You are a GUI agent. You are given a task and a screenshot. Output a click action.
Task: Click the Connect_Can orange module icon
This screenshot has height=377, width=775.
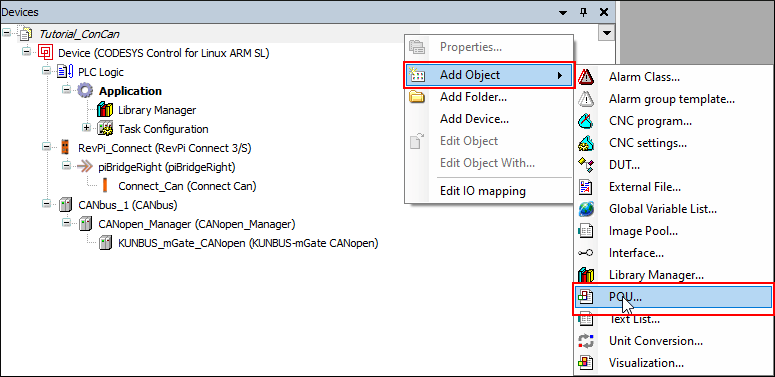click(x=105, y=186)
